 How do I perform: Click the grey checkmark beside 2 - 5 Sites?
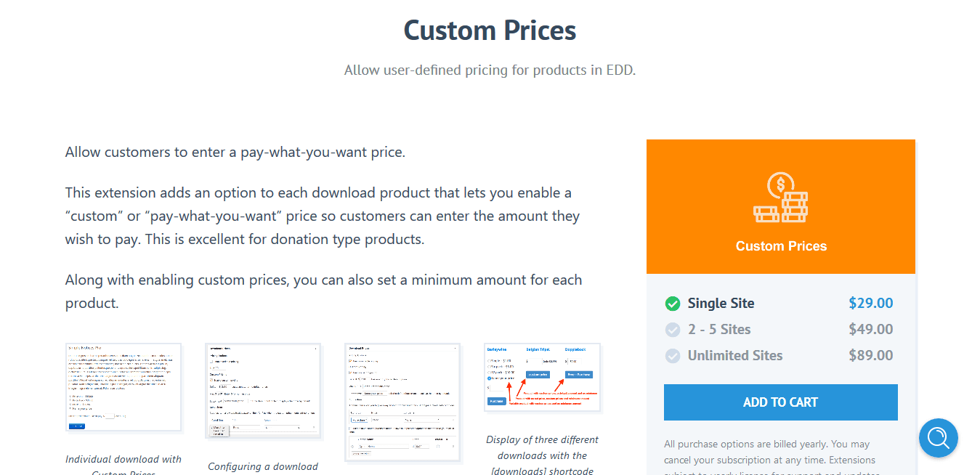(673, 330)
